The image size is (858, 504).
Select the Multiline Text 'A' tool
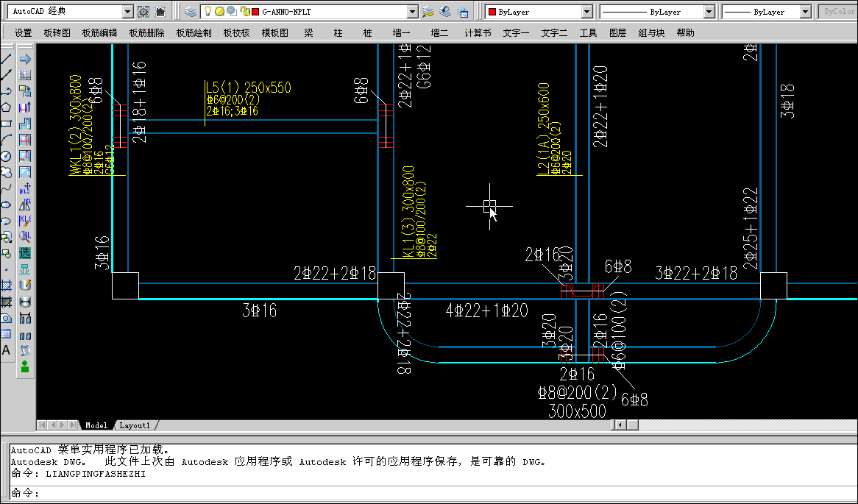[6, 350]
